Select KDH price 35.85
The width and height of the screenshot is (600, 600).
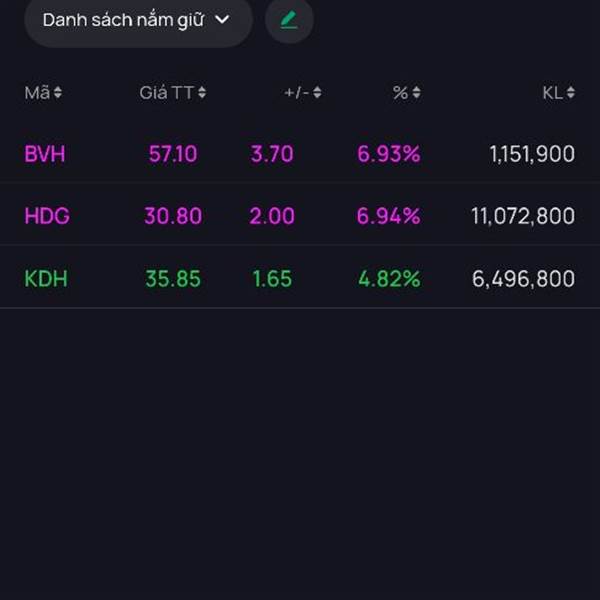coord(173,279)
